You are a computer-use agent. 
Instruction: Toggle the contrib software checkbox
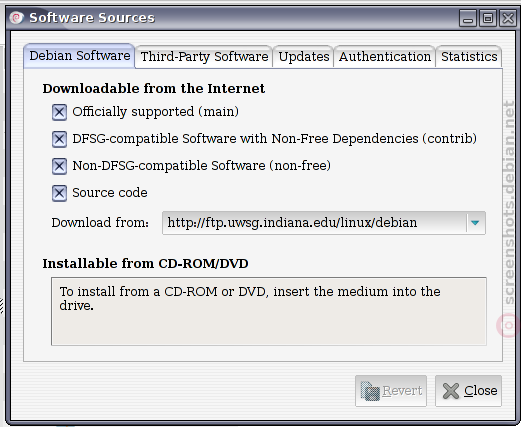click(59, 139)
